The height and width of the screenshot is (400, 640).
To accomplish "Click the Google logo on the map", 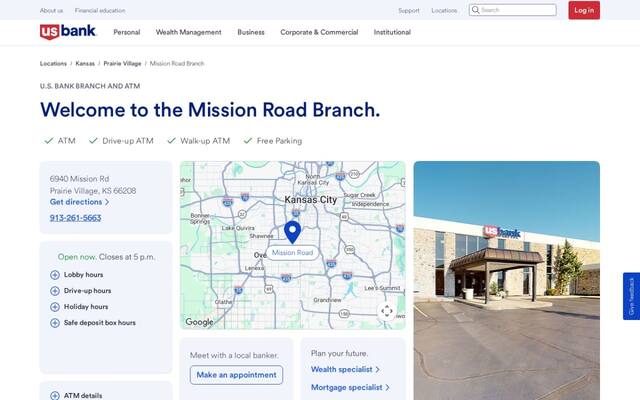I will click(x=199, y=322).
